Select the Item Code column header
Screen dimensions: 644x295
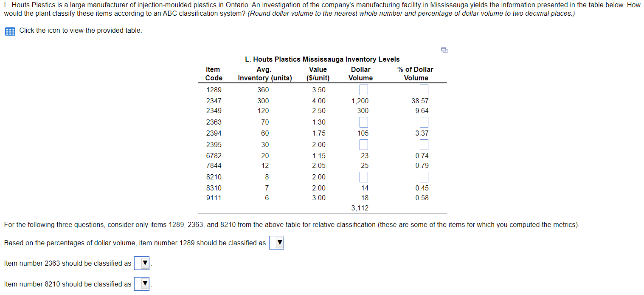(213, 74)
